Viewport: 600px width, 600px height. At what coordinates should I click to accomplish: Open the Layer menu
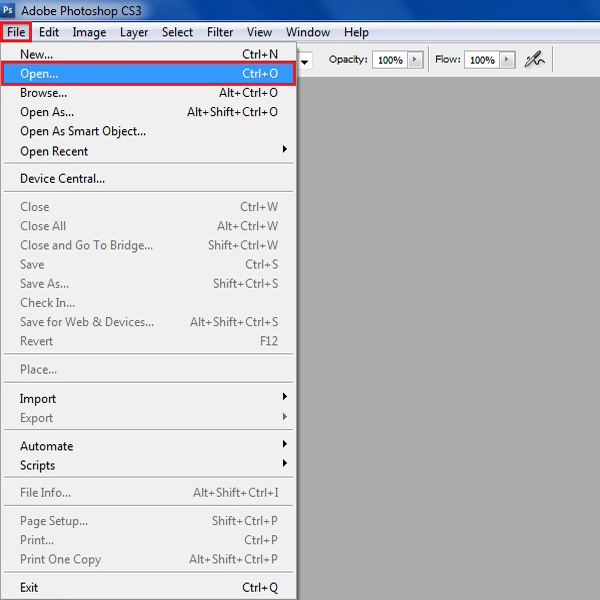click(134, 32)
